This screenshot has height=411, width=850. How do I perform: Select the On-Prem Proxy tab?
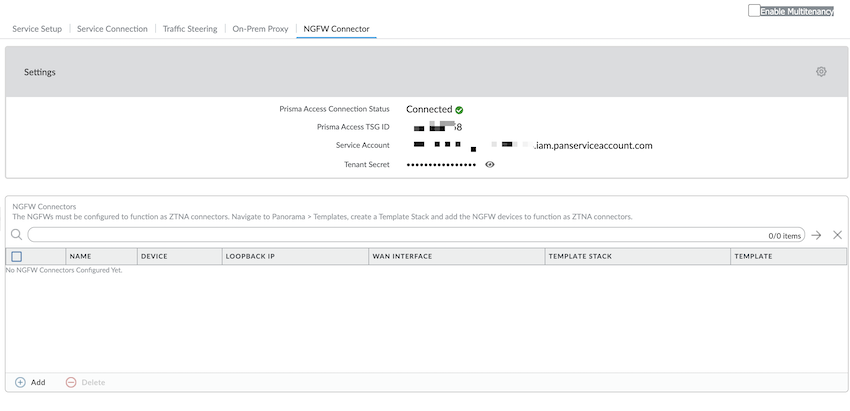tap(260, 29)
